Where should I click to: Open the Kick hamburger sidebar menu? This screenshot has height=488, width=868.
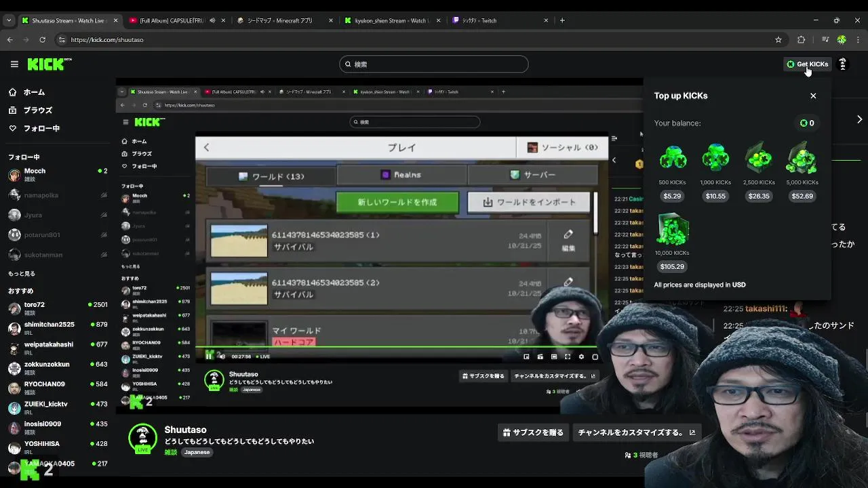pyautogui.click(x=14, y=64)
